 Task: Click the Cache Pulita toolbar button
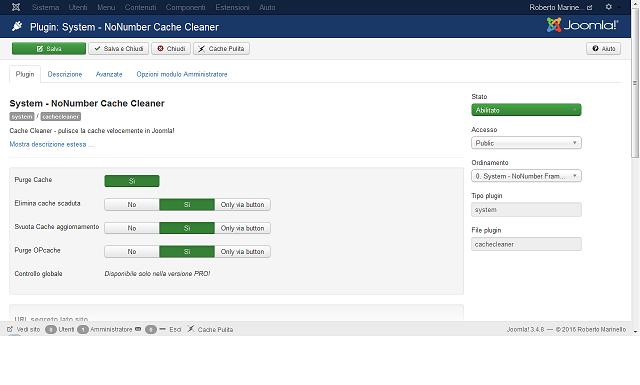point(221,49)
